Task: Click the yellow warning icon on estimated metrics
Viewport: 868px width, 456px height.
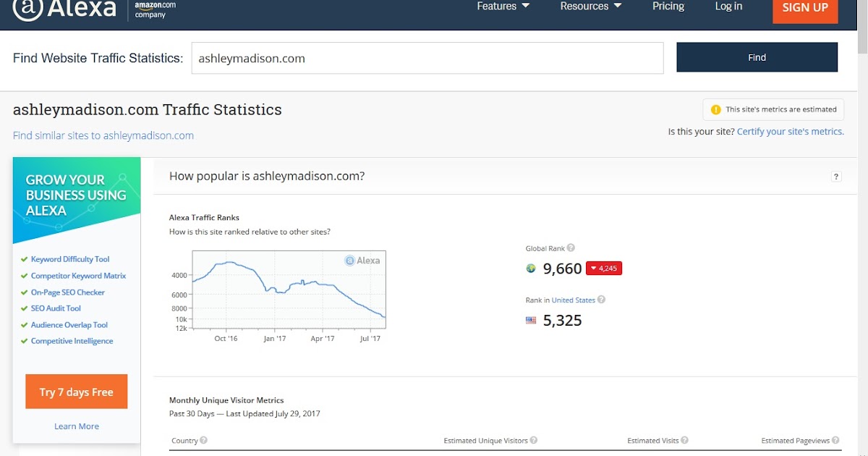Action: [x=716, y=109]
